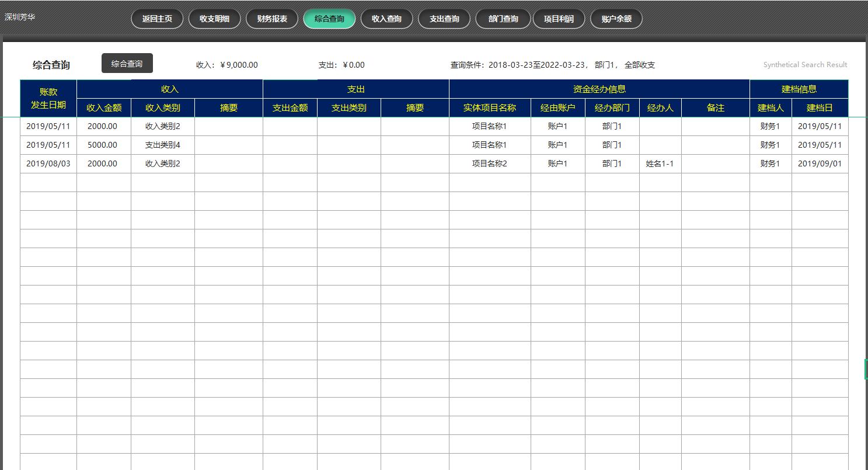
Task: Open the 返回主页 navigation button
Action: (156, 18)
